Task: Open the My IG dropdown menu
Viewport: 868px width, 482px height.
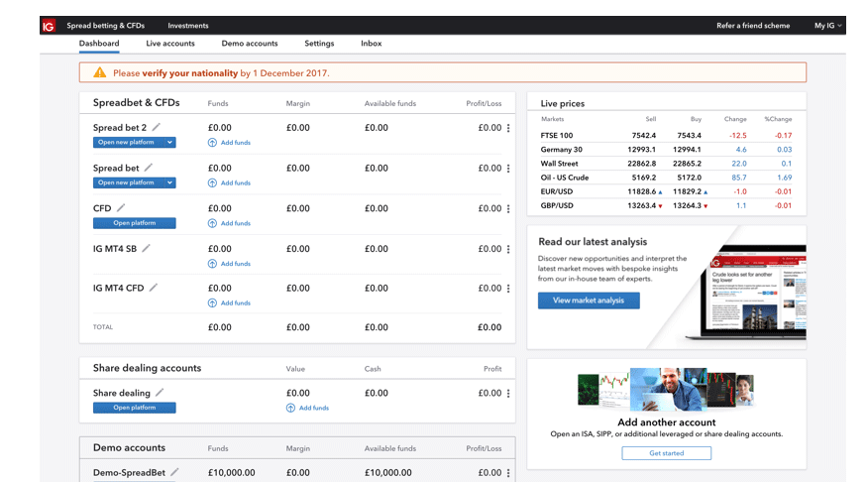Action: coord(827,26)
